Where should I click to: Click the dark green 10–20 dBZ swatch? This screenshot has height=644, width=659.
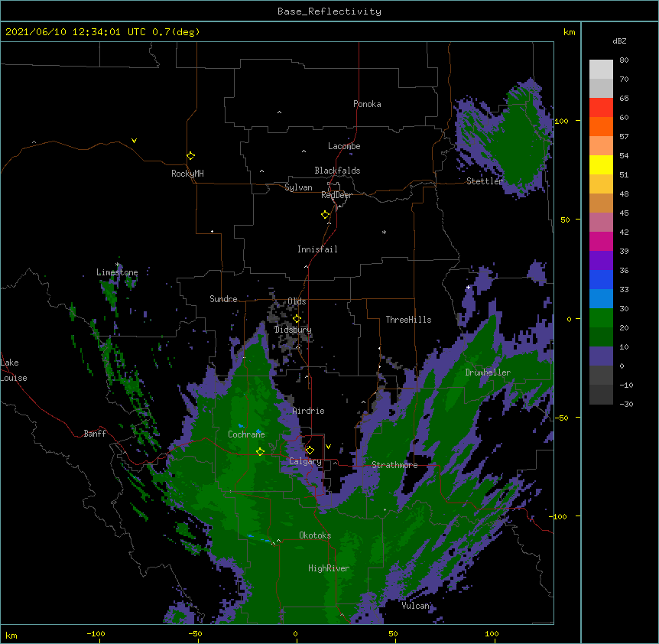coord(601,337)
